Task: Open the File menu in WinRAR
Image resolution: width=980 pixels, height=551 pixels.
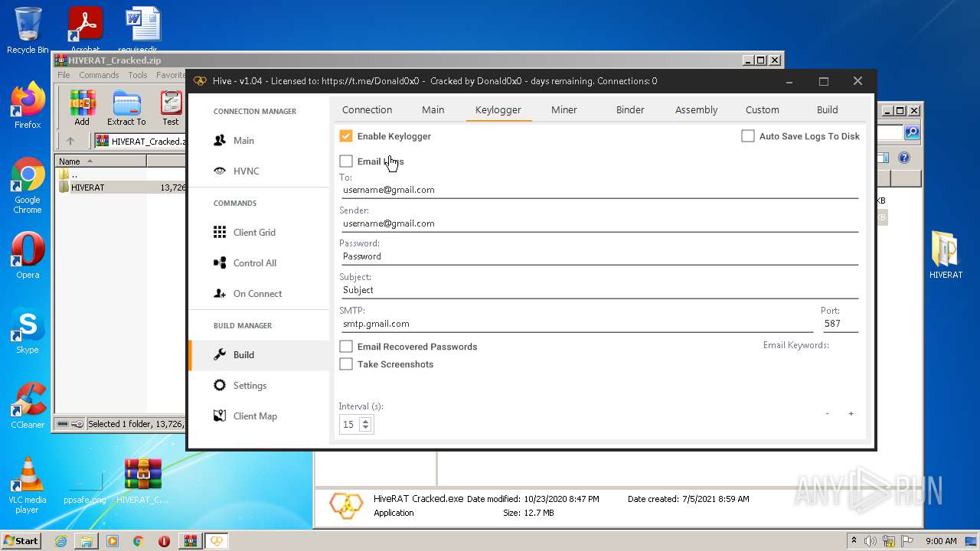Action: coord(64,75)
